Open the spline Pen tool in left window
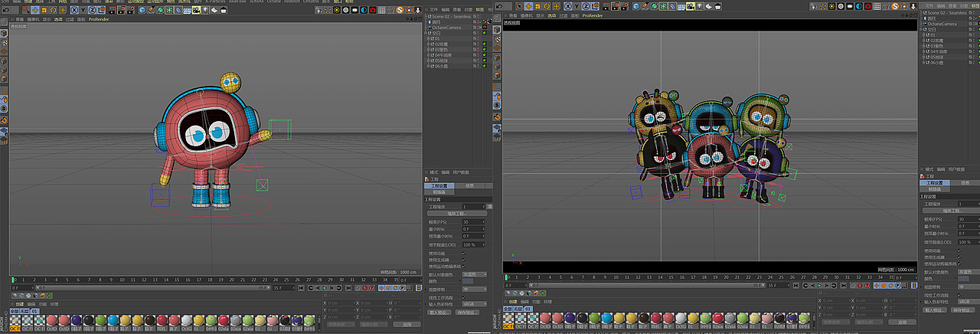The height and width of the screenshot is (334, 980). click(x=151, y=10)
